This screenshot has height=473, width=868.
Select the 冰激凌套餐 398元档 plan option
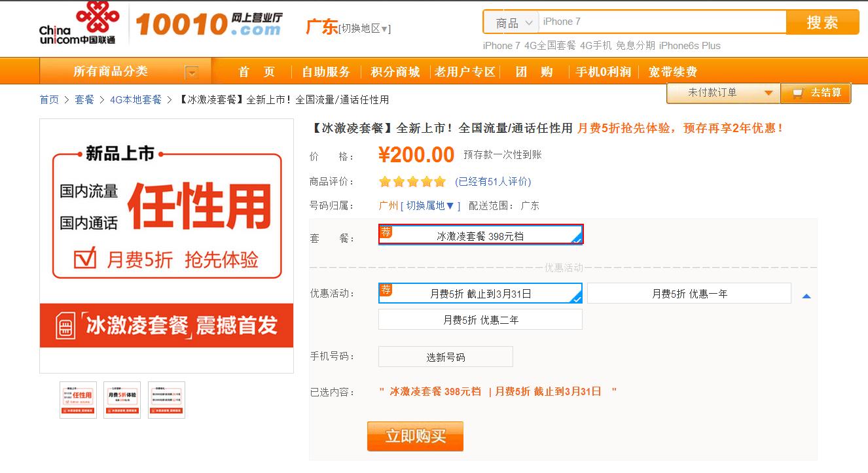(480, 235)
